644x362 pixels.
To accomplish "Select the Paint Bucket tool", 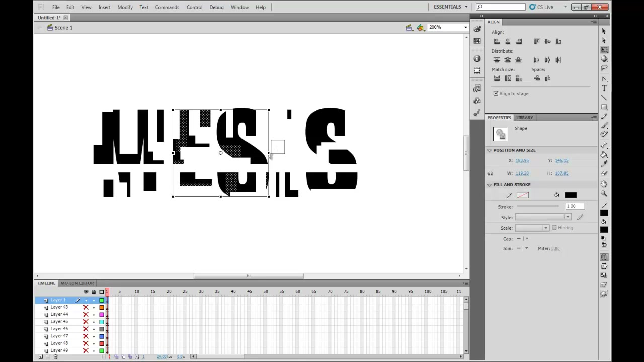I will [604, 155].
